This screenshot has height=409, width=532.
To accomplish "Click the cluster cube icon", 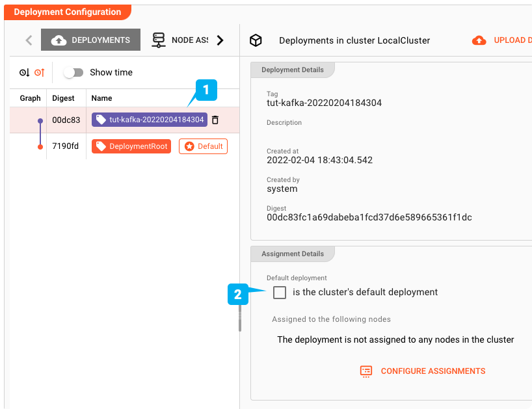I will coord(256,40).
